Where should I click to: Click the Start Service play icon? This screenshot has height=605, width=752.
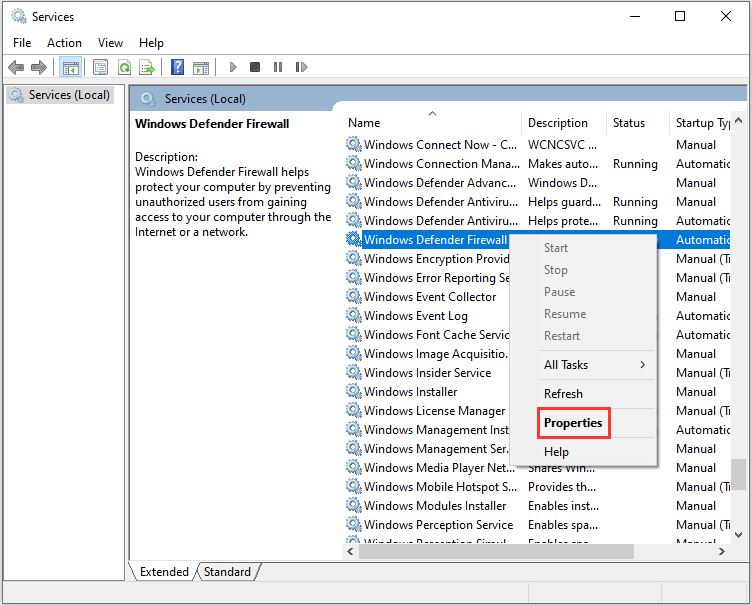point(233,67)
